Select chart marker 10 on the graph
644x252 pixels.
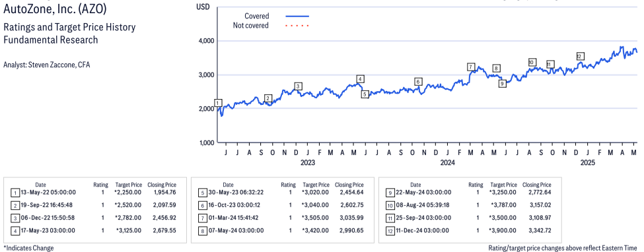pyautogui.click(x=532, y=63)
